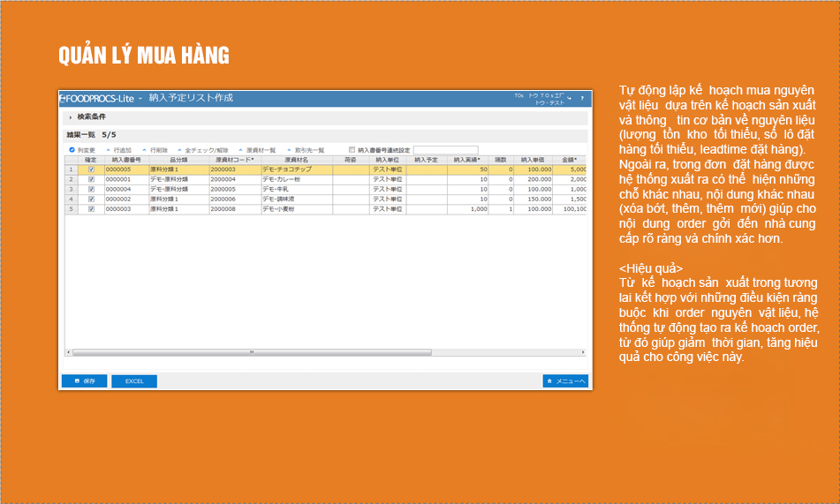Open the 原資材一覧 materials list
Screen dimensions: 840x504
(257, 150)
